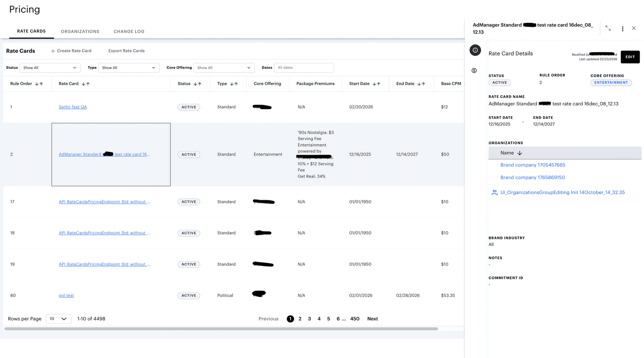Open the Core Offering filter dropdown

pyautogui.click(x=224, y=67)
